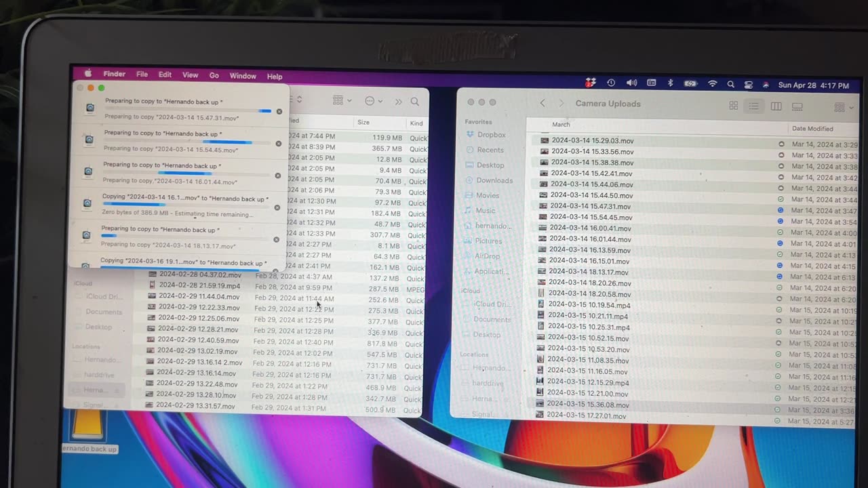Open the Go menu
868x488 pixels.
tap(214, 76)
